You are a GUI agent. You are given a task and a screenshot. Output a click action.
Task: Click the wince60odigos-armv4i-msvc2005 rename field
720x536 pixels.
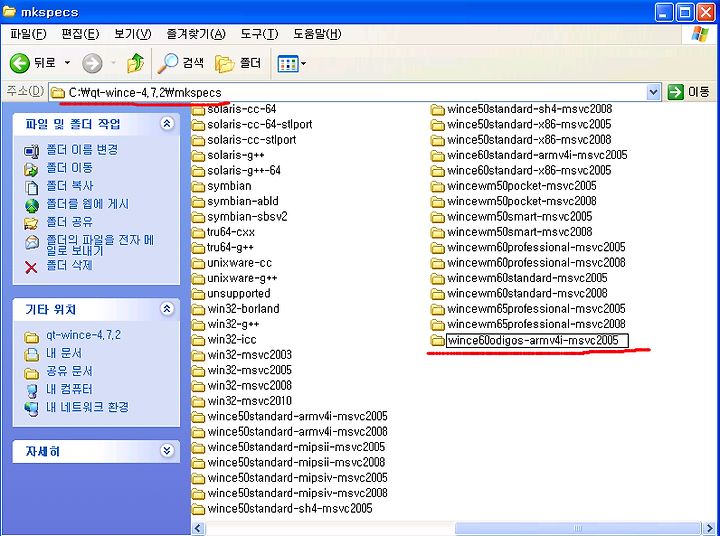537,340
